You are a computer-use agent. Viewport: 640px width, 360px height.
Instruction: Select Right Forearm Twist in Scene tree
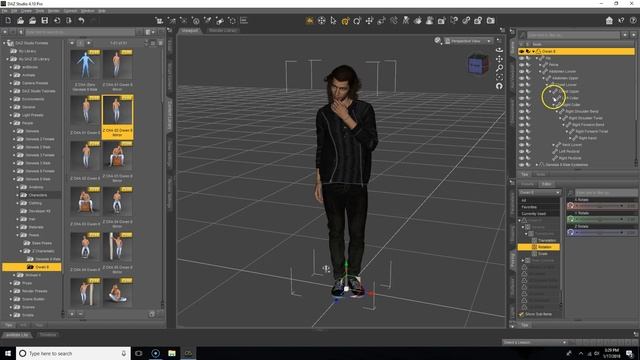click(591, 131)
